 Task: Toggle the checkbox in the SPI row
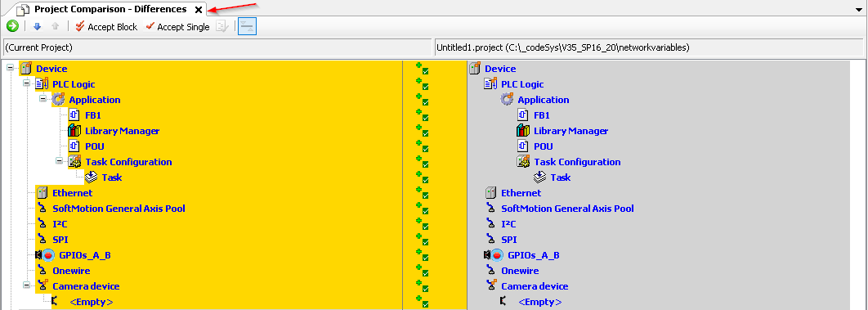(425, 242)
